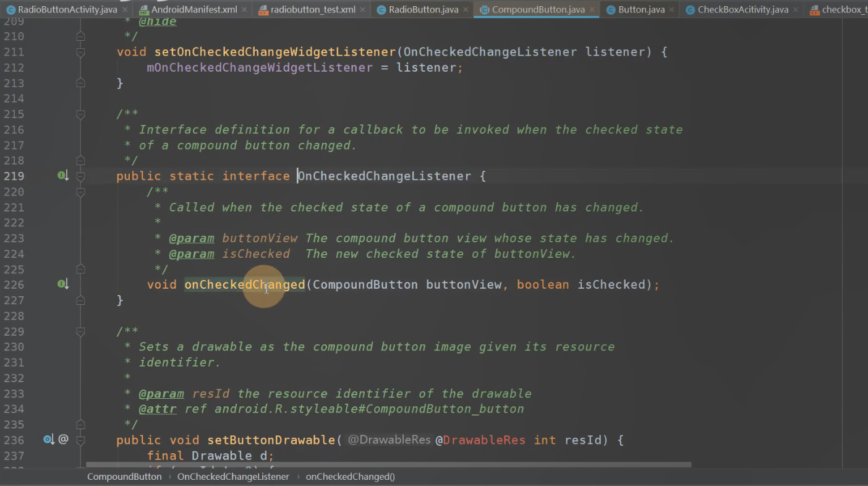Click line number 236 in the gutter

coord(14,440)
